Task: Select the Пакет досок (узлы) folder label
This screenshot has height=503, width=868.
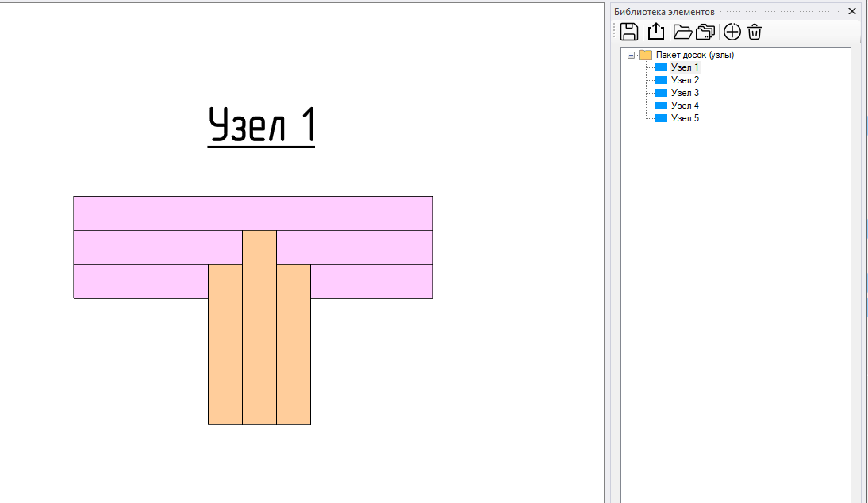Action: pyautogui.click(x=694, y=55)
